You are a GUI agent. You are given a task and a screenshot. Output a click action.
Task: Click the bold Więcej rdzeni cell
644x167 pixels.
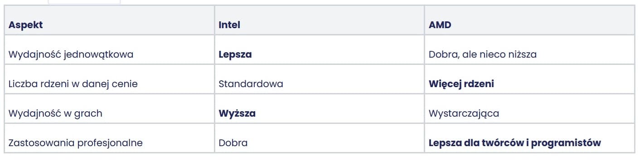click(x=529, y=84)
